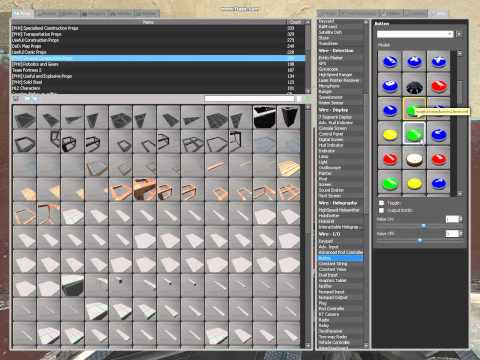Choose the Digital Screen tool
The height and width of the screenshot is (360, 480).
[x=339, y=140]
